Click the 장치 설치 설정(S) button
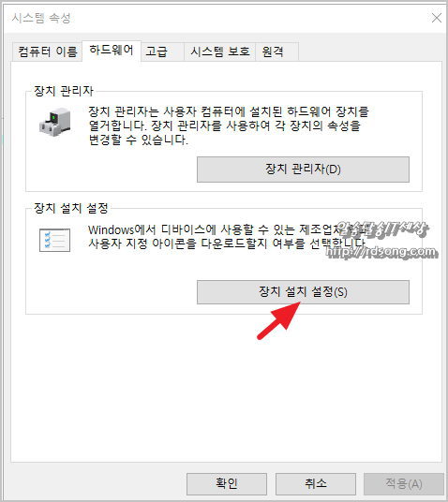 [303, 291]
